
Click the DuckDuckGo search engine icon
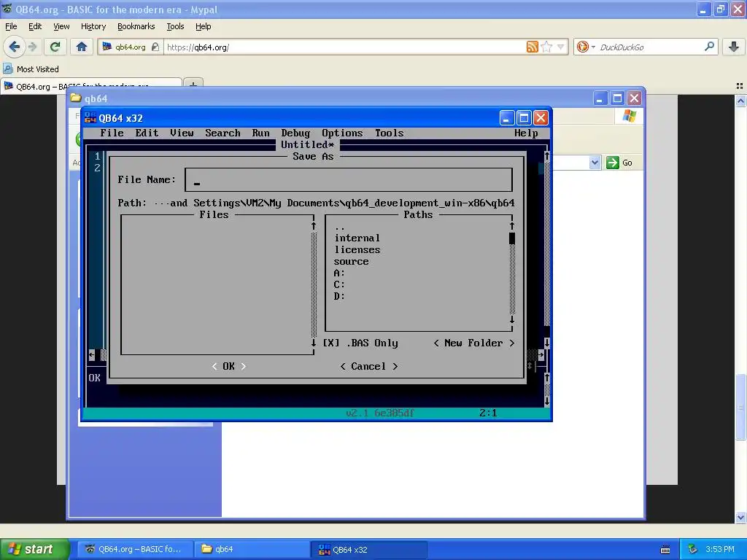[x=581, y=47]
